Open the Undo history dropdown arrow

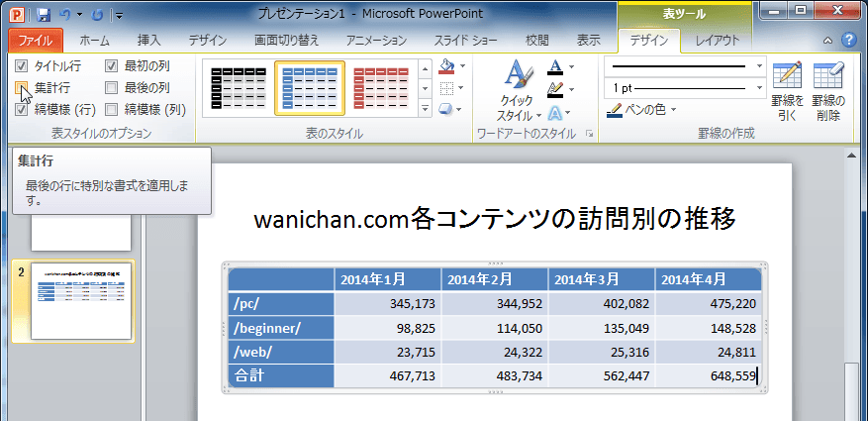click(x=80, y=15)
